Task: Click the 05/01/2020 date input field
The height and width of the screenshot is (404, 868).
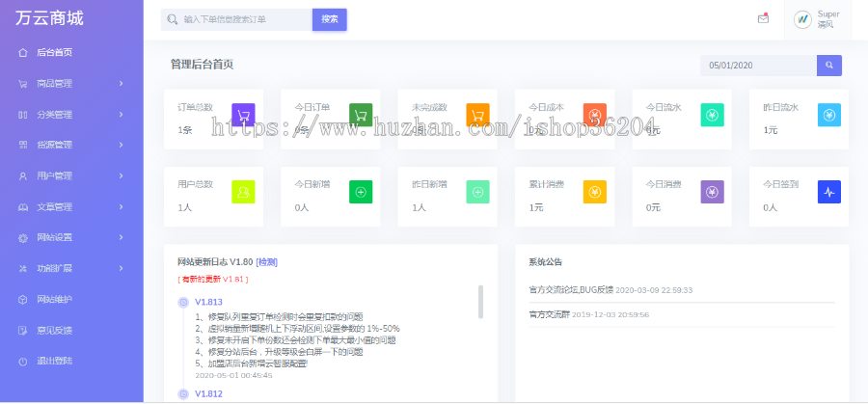Action: click(758, 66)
